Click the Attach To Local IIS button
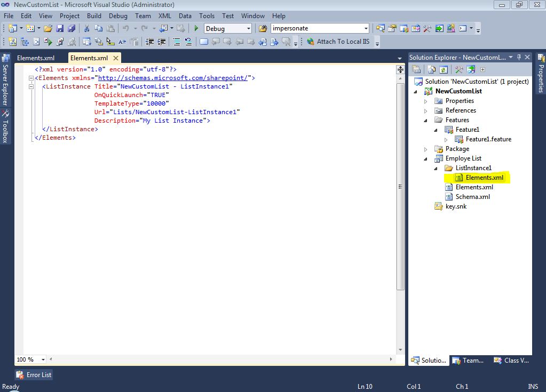The image size is (546, 392). (341, 42)
